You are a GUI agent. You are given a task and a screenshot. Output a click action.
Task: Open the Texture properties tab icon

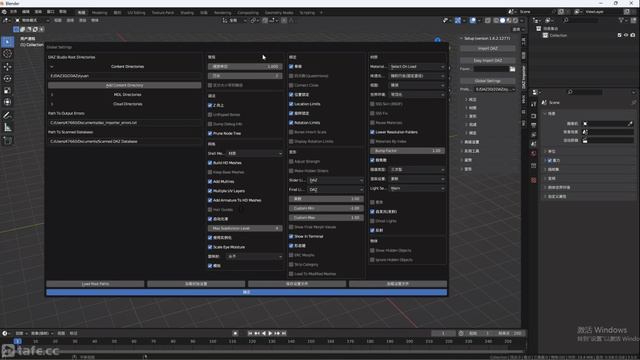click(x=533, y=180)
